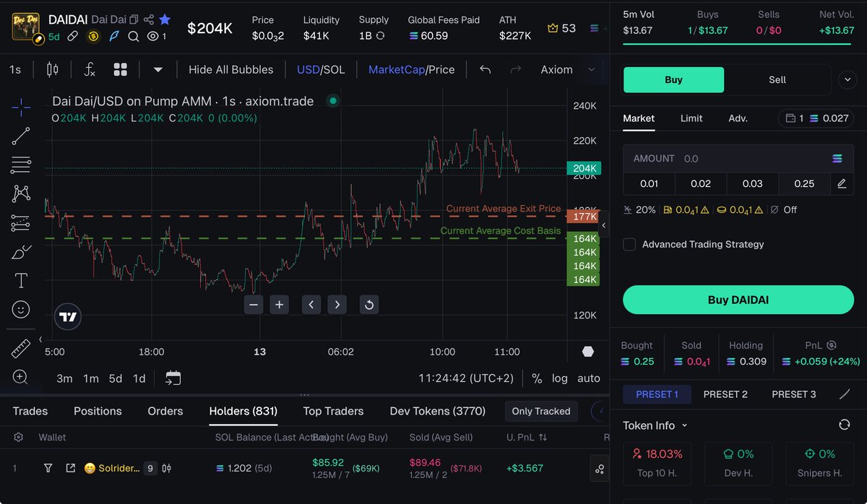Viewport: 867px width, 504px height.
Task: Switch to the Positions tab
Action: [x=98, y=411]
